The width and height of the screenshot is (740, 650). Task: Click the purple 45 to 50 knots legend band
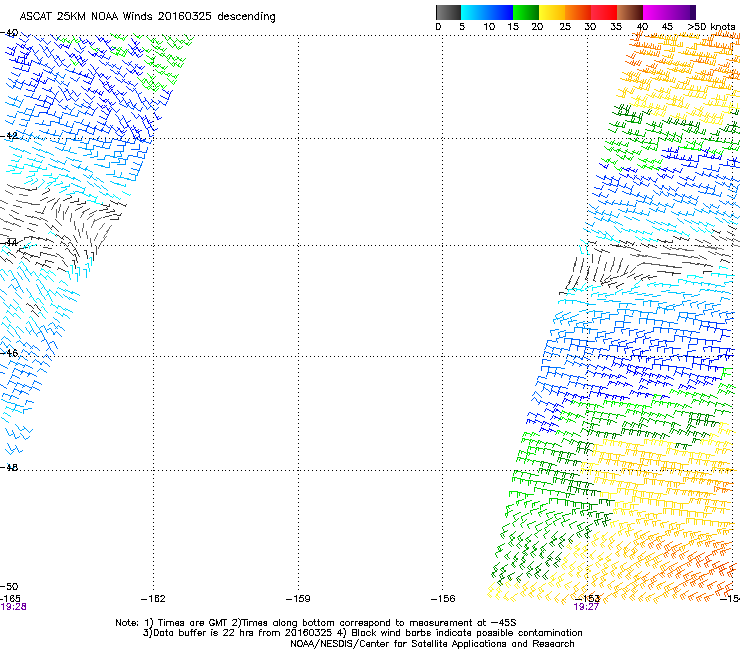[682, 12]
